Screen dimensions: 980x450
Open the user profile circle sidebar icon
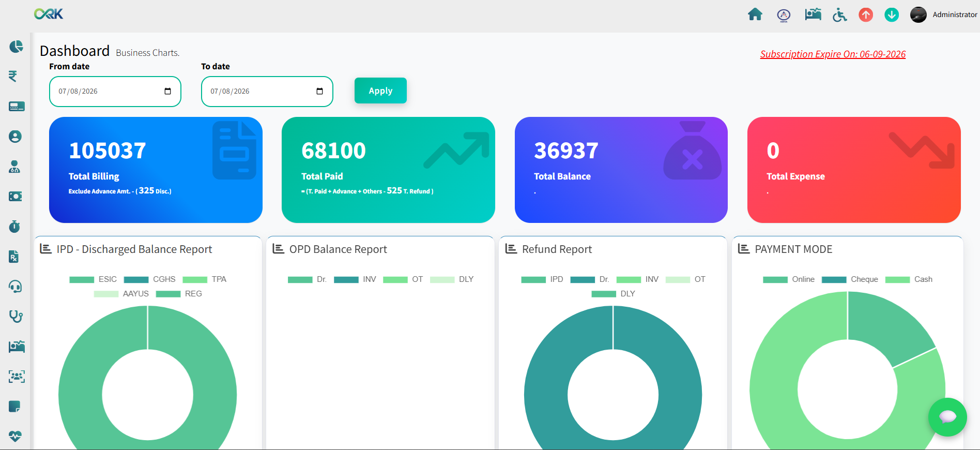pyautogui.click(x=15, y=137)
